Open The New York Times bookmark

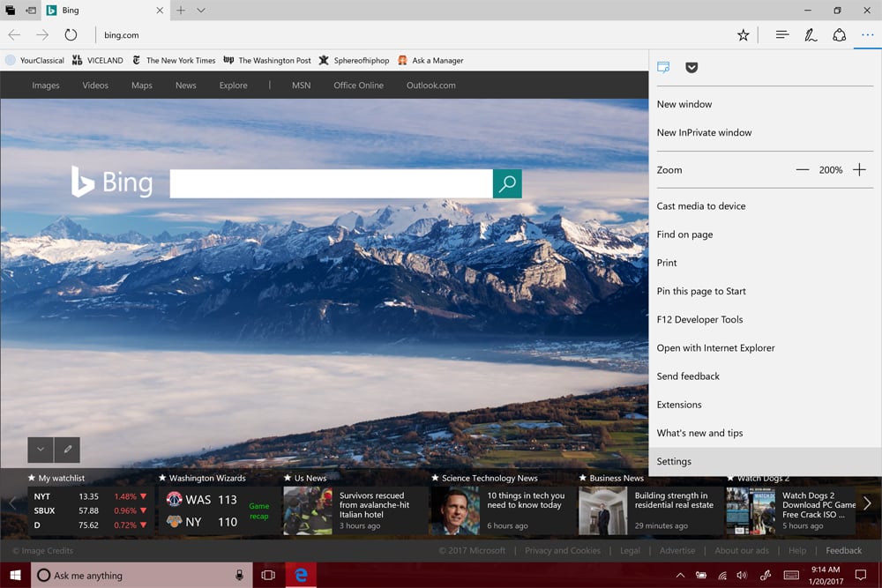point(174,60)
